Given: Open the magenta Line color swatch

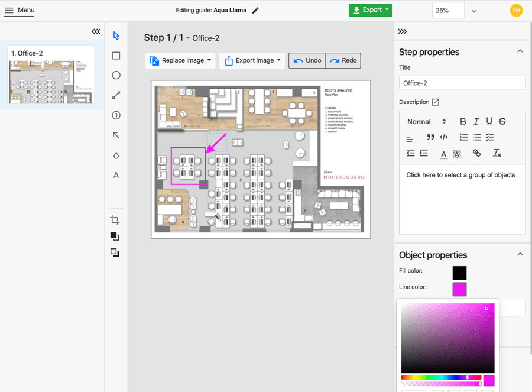Looking at the screenshot, I should click(x=459, y=289).
